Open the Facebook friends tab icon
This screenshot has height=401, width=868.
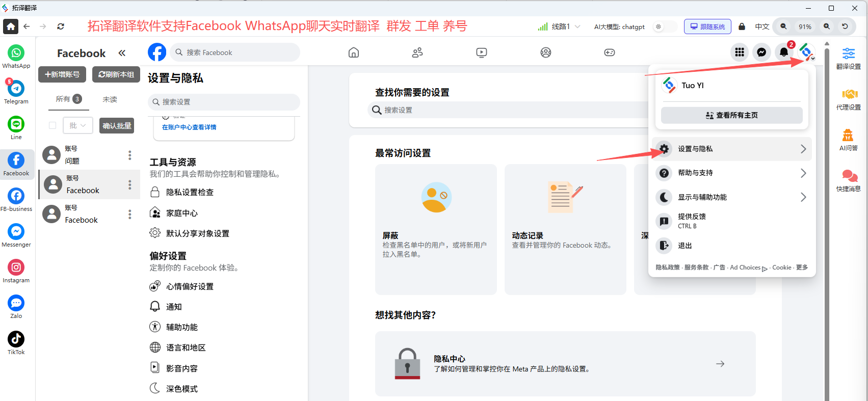pos(417,52)
